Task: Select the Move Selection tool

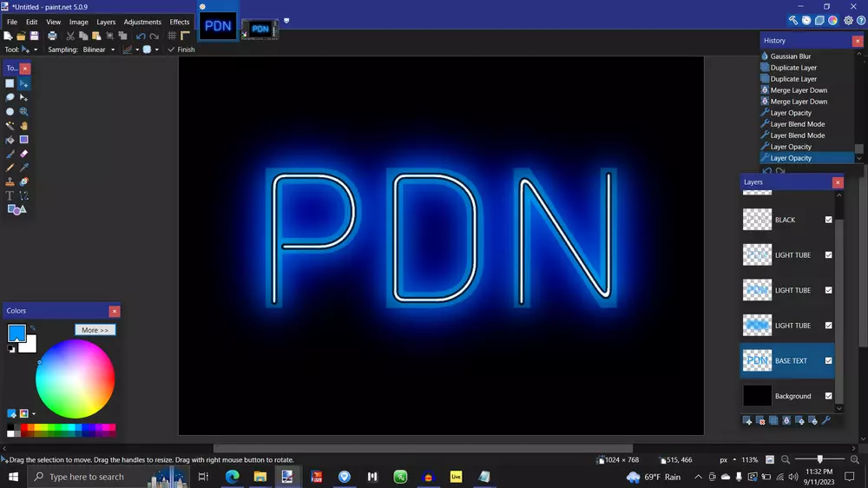Action: click(x=23, y=97)
